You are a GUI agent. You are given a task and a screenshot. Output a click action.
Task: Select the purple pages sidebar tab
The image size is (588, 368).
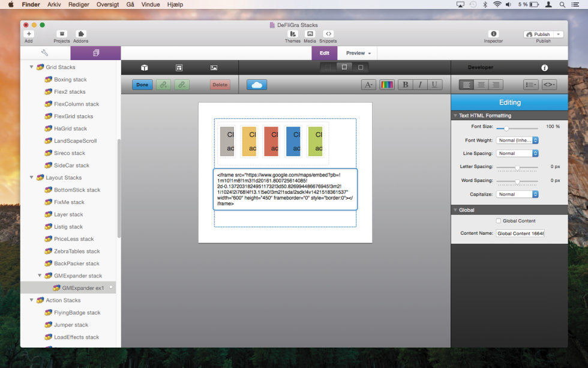pyautogui.click(x=95, y=53)
